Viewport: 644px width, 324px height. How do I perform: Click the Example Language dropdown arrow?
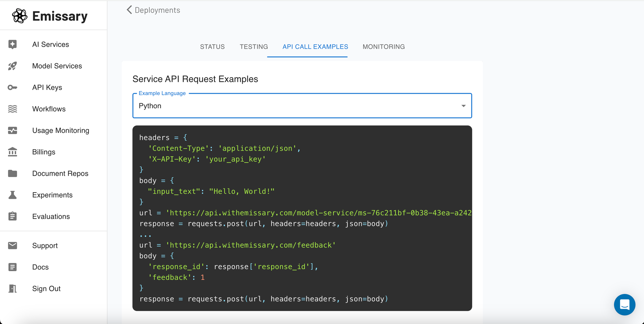463,106
